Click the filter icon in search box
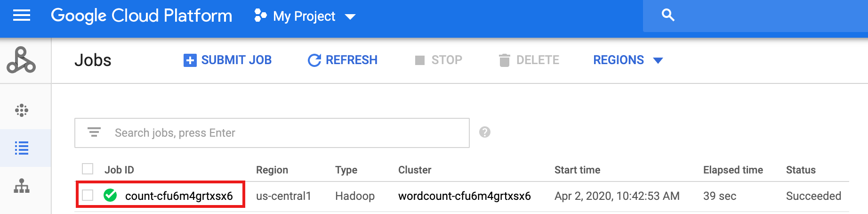This screenshot has width=868, height=214. coord(94,132)
